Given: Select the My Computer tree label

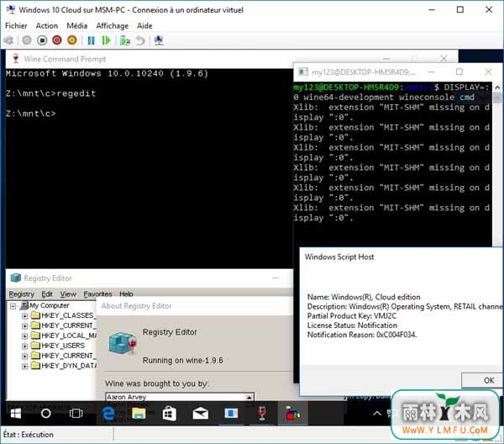Looking at the screenshot, I should coord(50,305).
